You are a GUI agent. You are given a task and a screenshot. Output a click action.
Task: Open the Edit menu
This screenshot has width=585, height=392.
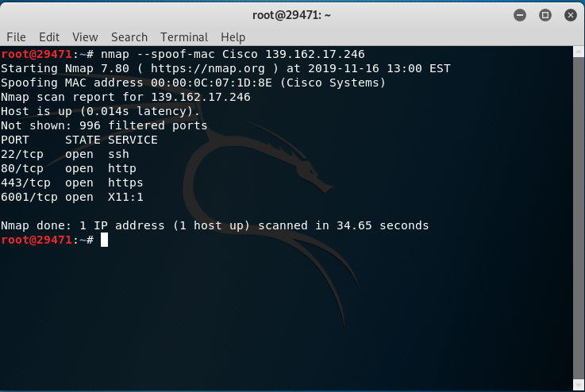pyautogui.click(x=49, y=37)
